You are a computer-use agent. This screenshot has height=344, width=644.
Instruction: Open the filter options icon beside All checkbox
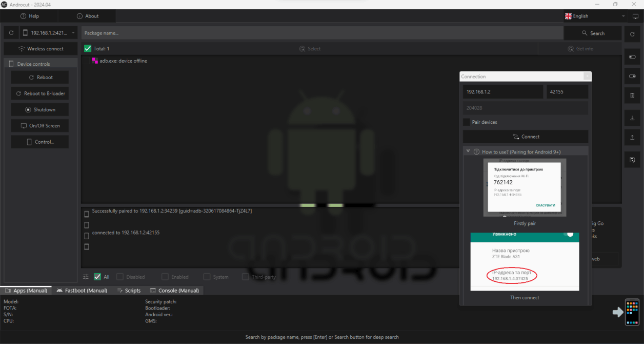[x=85, y=276]
